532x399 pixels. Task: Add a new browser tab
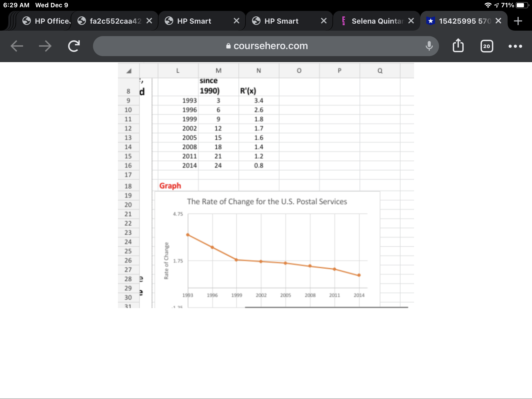click(518, 21)
